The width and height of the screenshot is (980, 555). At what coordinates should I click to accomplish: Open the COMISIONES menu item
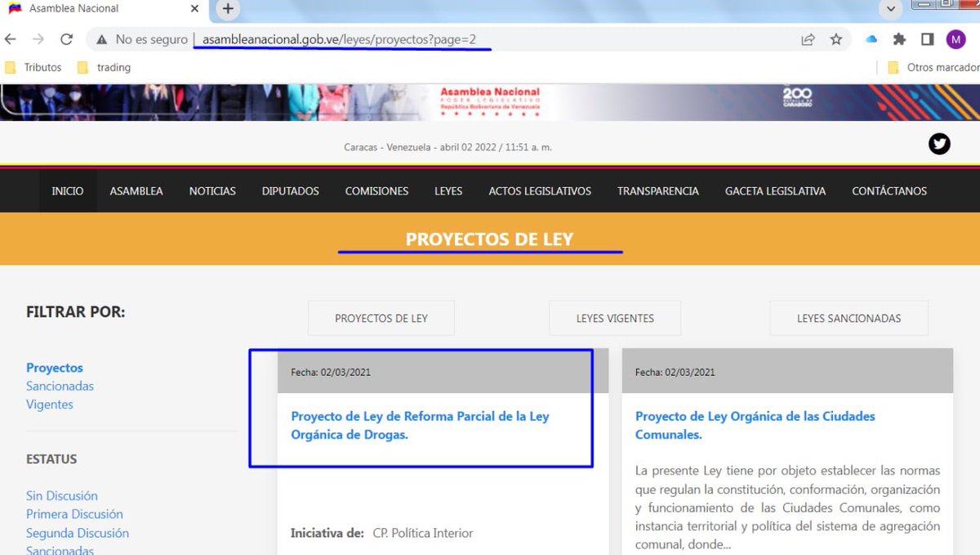(x=376, y=191)
